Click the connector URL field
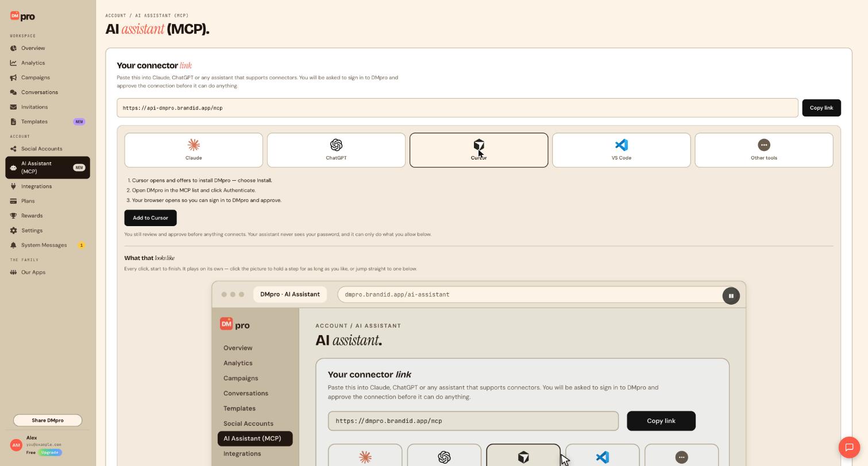 (457, 108)
